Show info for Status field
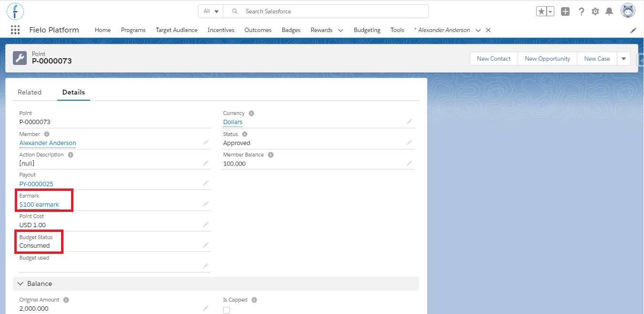This screenshot has width=644, height=314. click(x=245, y=134)
